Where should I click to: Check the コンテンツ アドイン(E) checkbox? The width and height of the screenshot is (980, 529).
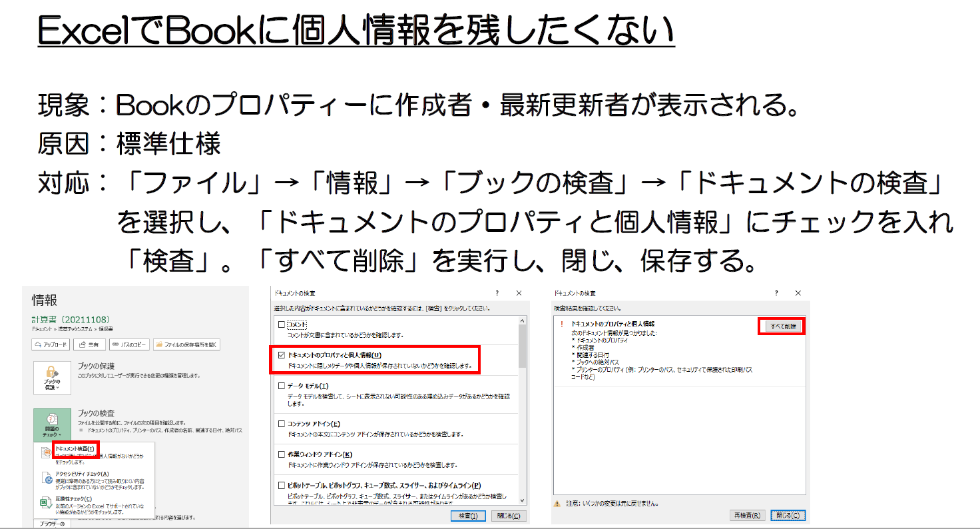282,424
